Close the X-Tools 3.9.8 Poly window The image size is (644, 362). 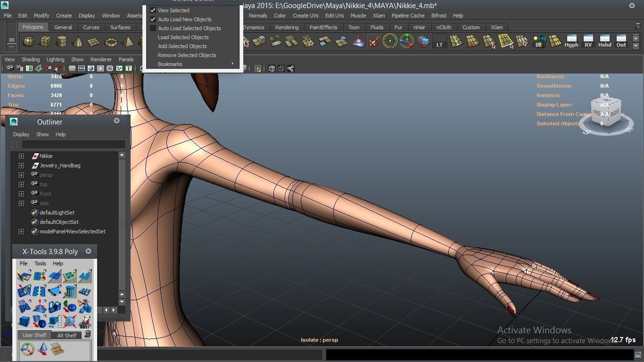[x=88, y=251]
